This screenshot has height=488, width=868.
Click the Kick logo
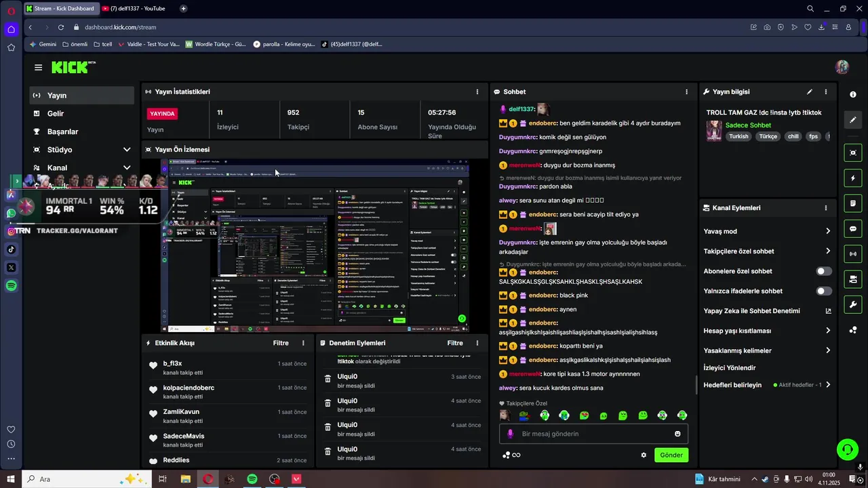click(73, 67)
